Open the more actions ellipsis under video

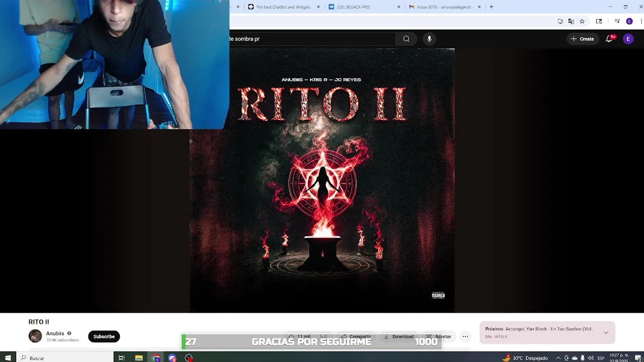click(465, 336)
